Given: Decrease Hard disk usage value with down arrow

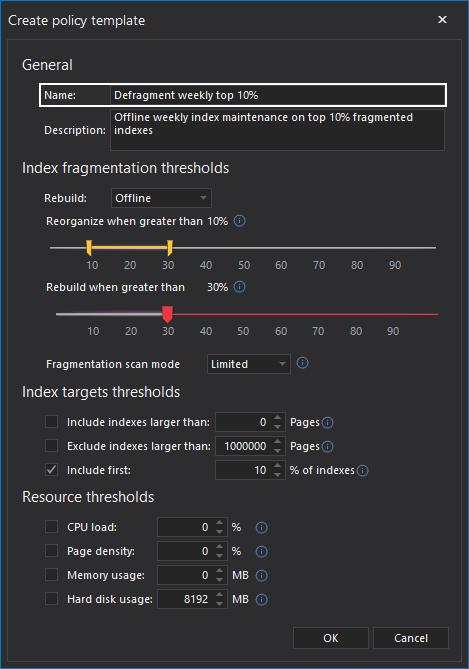Looking at the screenshot, I should pos(219,604).
